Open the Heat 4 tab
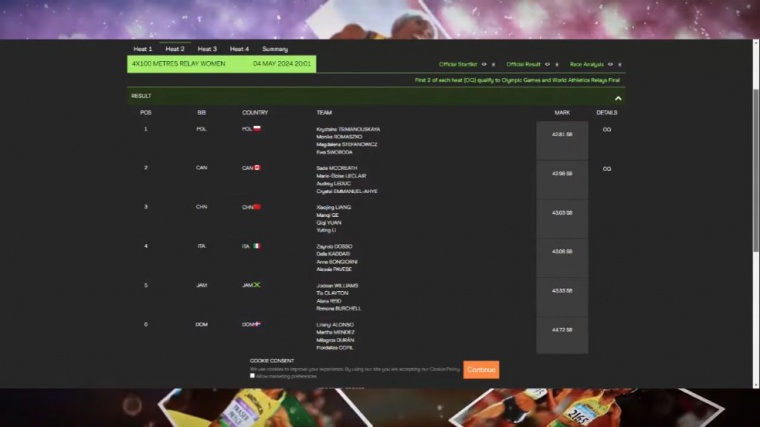 [x=239, y=49]
